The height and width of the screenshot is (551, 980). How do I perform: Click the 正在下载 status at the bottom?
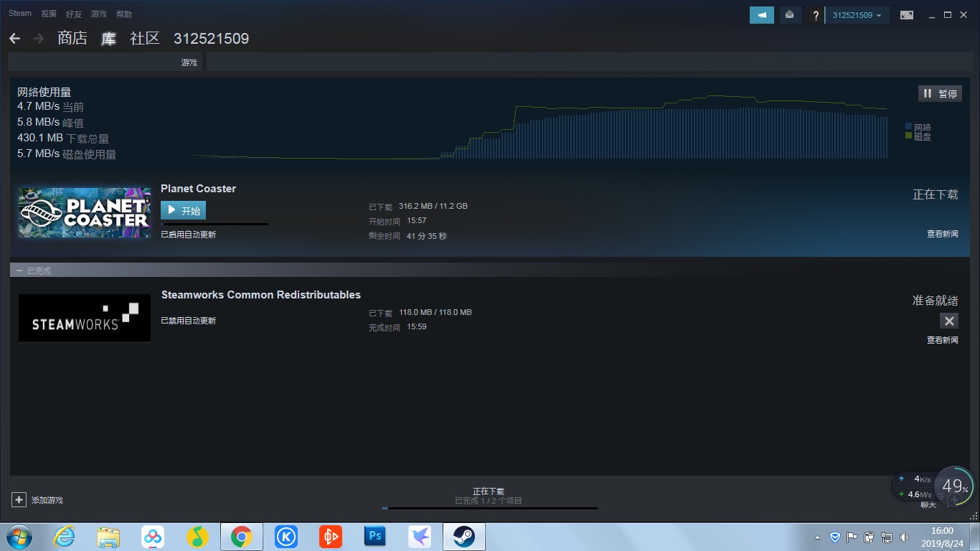(489, 491)
